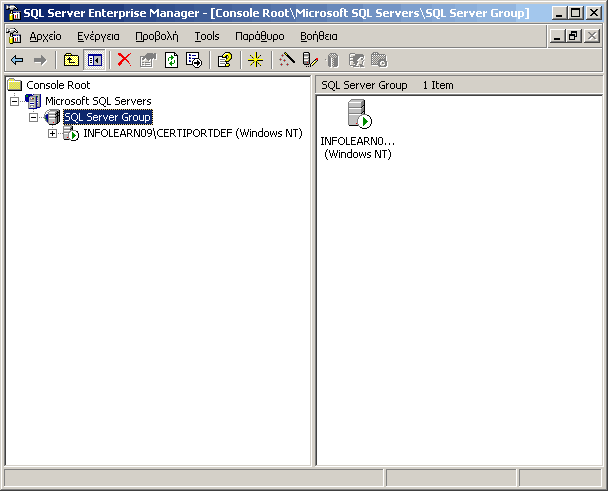Run a Wizard with magic wand icon

(x=287, y=60)
